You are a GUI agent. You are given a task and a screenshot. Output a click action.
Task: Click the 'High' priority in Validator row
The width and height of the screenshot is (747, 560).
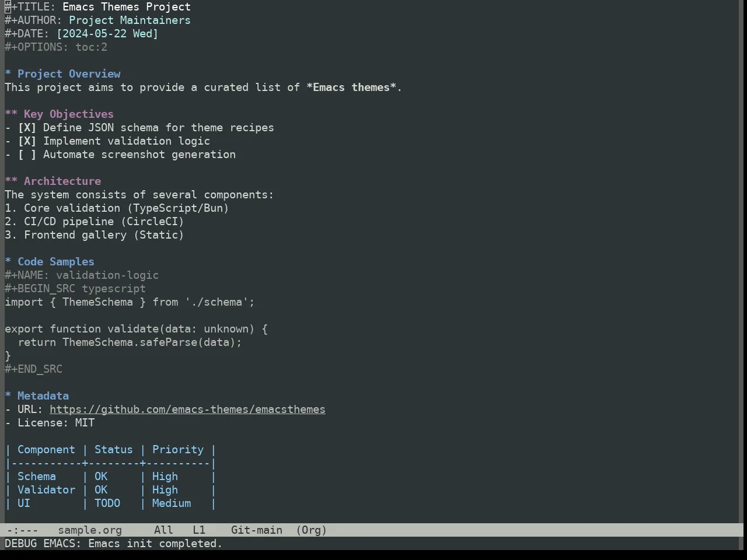coord(165,490)
